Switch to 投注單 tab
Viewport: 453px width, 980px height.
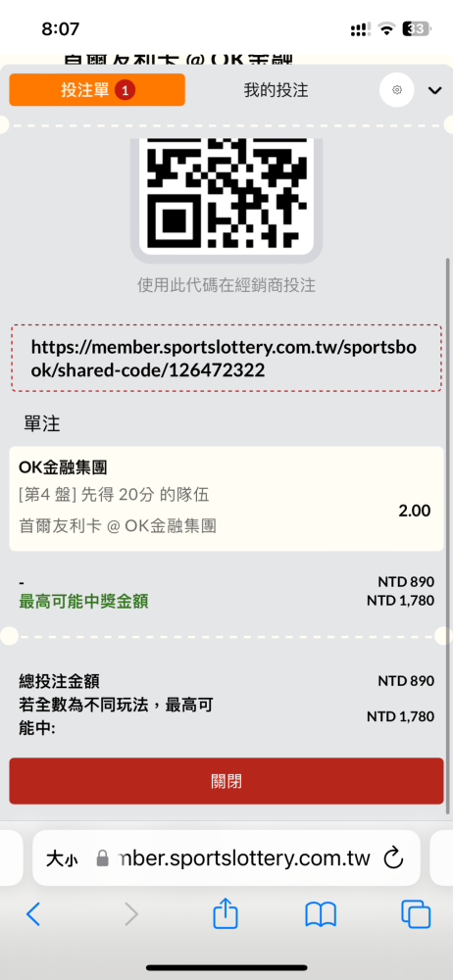click(97, 90)
